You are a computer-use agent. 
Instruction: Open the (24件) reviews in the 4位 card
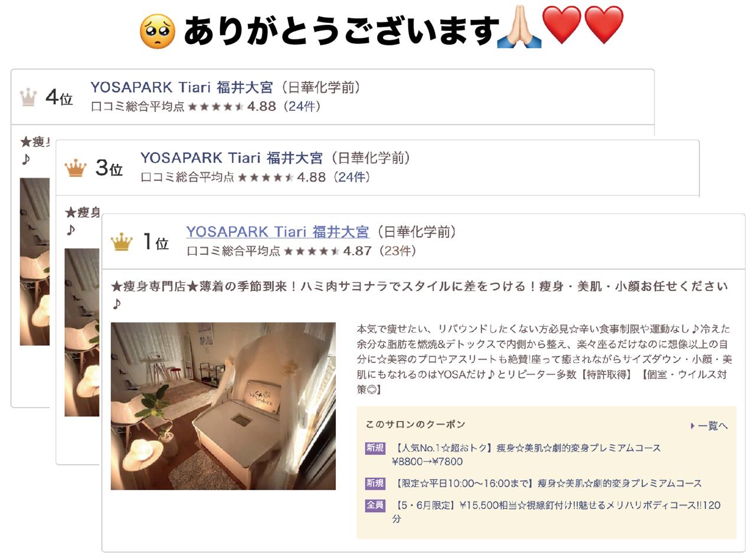click(x=302, y=106)
